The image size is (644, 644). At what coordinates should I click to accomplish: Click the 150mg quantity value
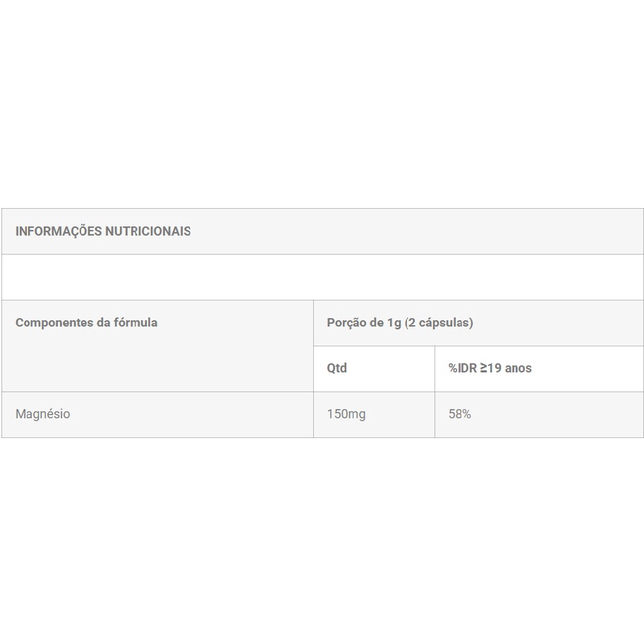[x=346, y=414]
